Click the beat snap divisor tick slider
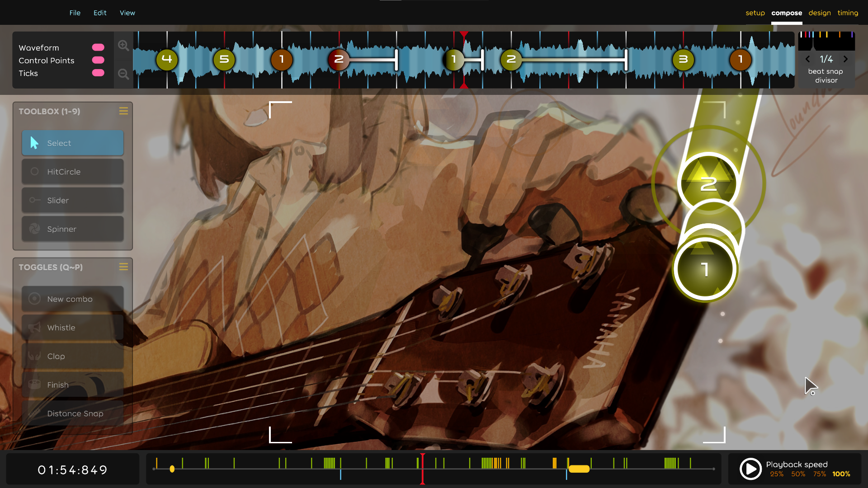The width and height of the screenshot is (868, 488). 826,41
